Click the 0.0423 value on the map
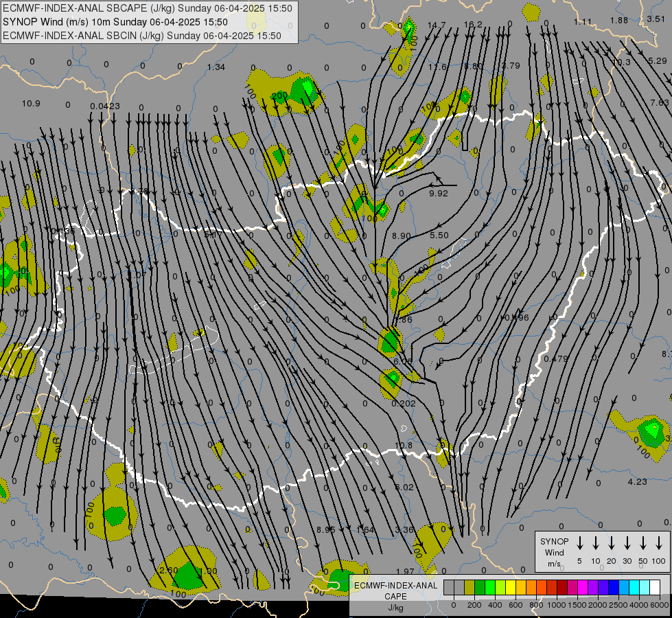The image size is (672, 618). click(x=105, y=106)
